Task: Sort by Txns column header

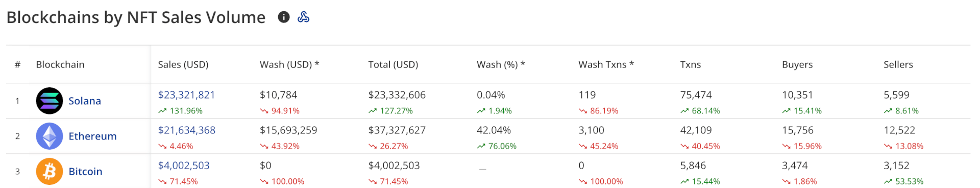Action: [691, 64]
